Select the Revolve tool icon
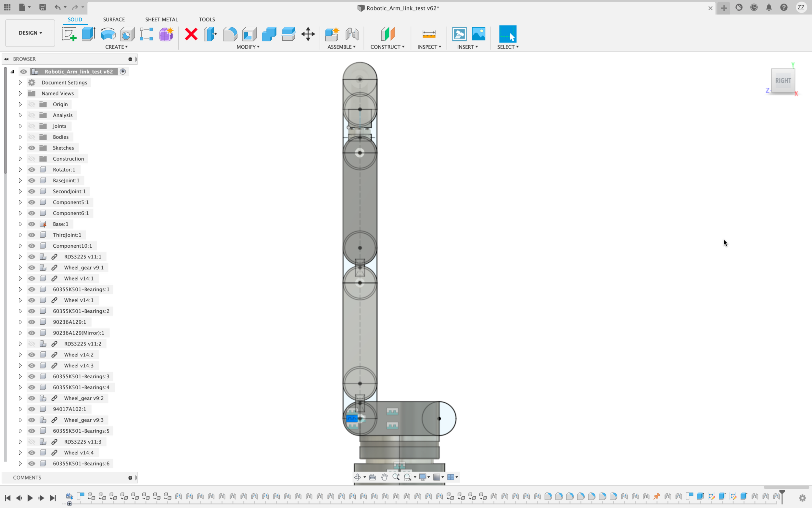The height and width of the screenshot is (508, 812). (x=108, y=34)
